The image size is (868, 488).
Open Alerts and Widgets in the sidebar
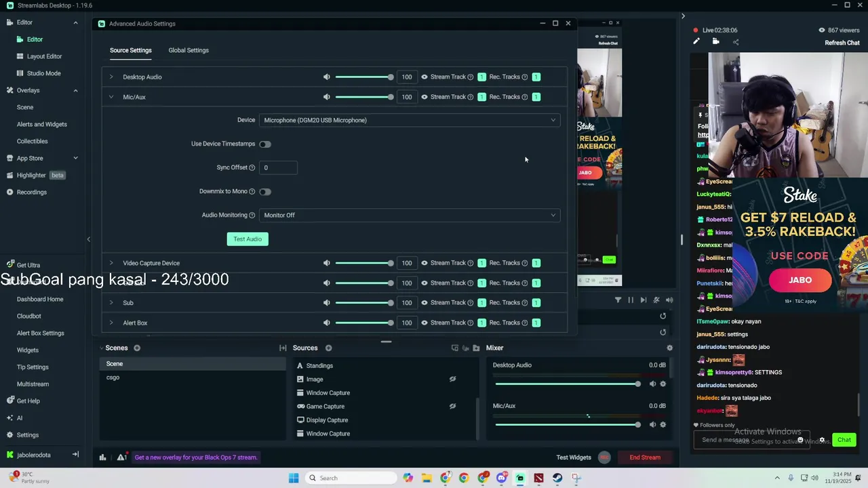[x=42, y=124]
